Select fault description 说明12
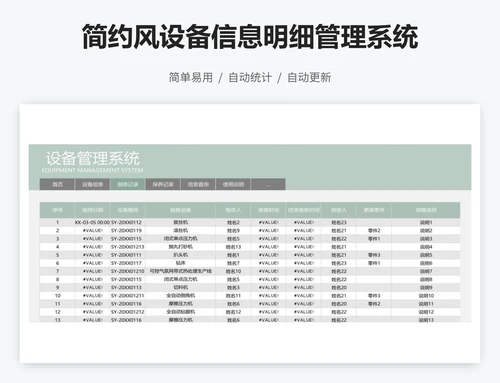Viewport: 500px width, 383px height. tap(426, 312)
